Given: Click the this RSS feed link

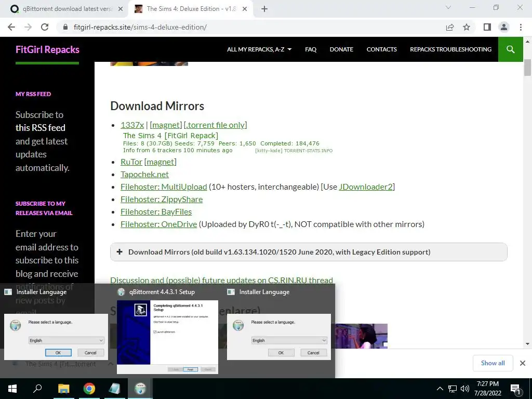Looking at the screenshot, I should coord(41,128).
